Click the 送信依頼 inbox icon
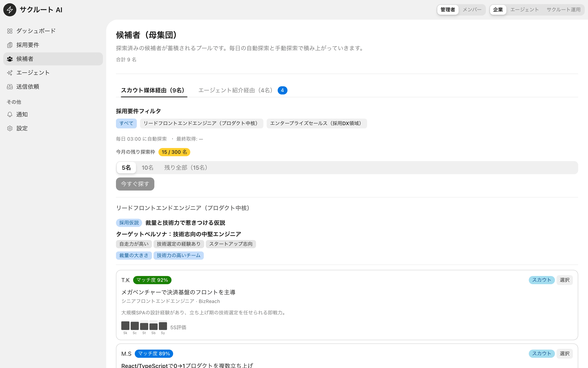 click(10, 87)
